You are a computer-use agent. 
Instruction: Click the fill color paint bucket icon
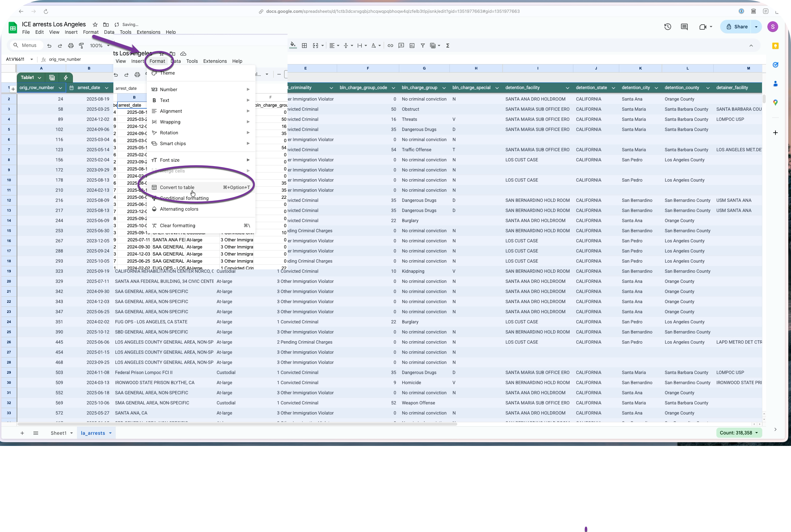point(293,46)
